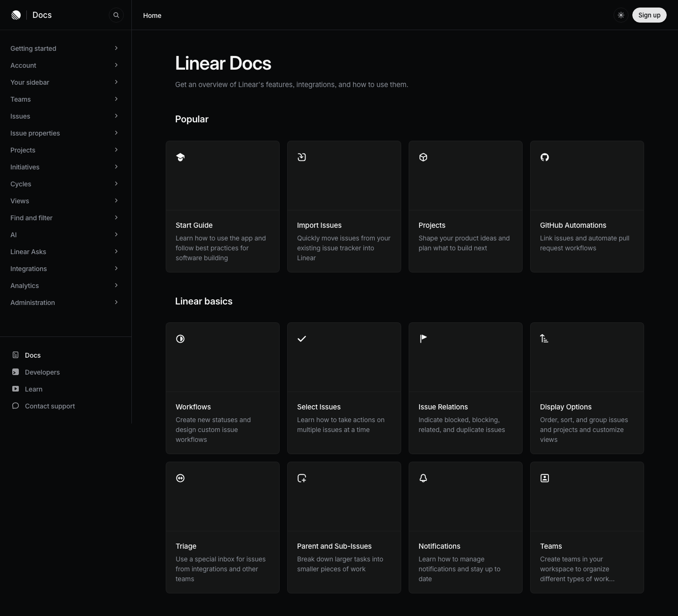
Task: Open the Home breadcrumb
Action: coord(152,16)
